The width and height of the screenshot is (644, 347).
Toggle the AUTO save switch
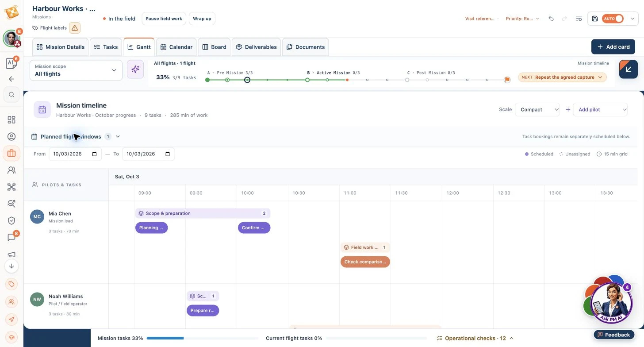(613, 19)
